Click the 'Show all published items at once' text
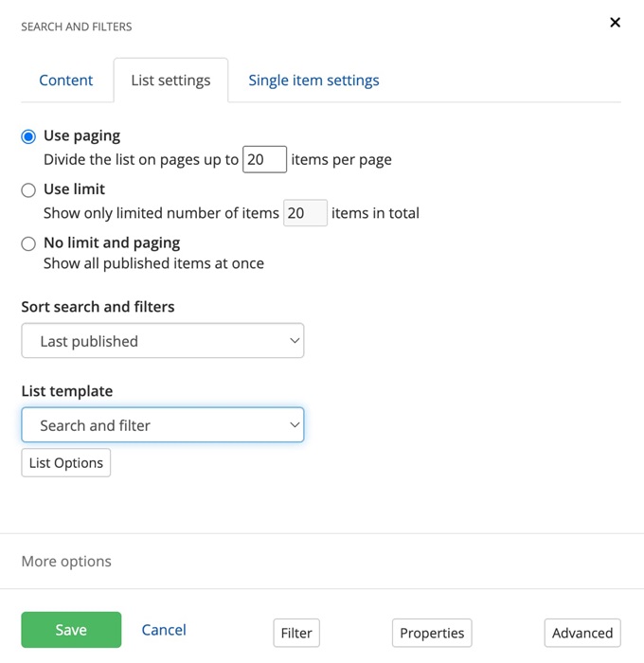This screenshot has width=644, height=663. coord(154,263)
